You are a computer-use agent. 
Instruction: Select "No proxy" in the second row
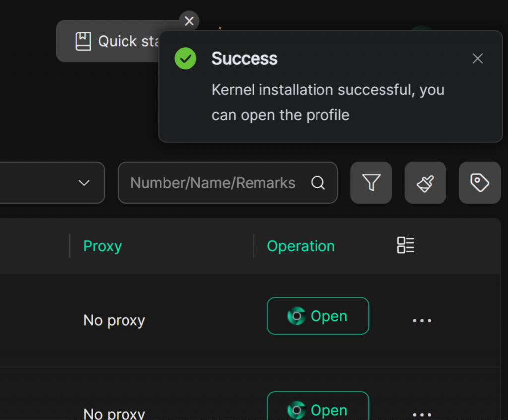(114, 413)
